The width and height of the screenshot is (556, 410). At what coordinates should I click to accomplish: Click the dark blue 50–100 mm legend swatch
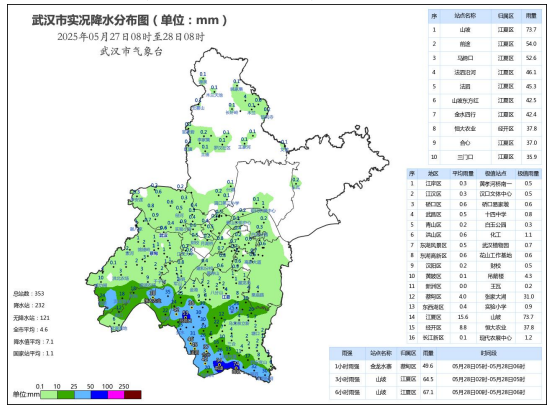click(99, 394)
